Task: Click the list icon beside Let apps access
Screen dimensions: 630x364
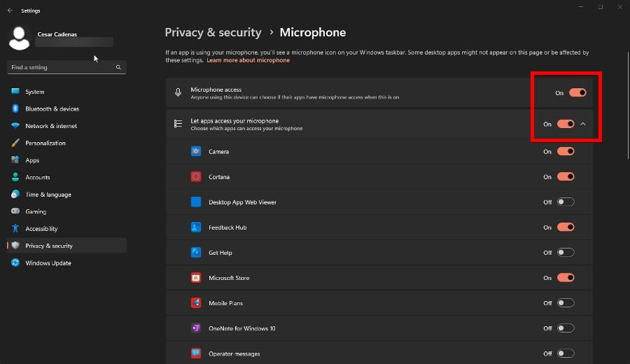Action: coord(178,124)
